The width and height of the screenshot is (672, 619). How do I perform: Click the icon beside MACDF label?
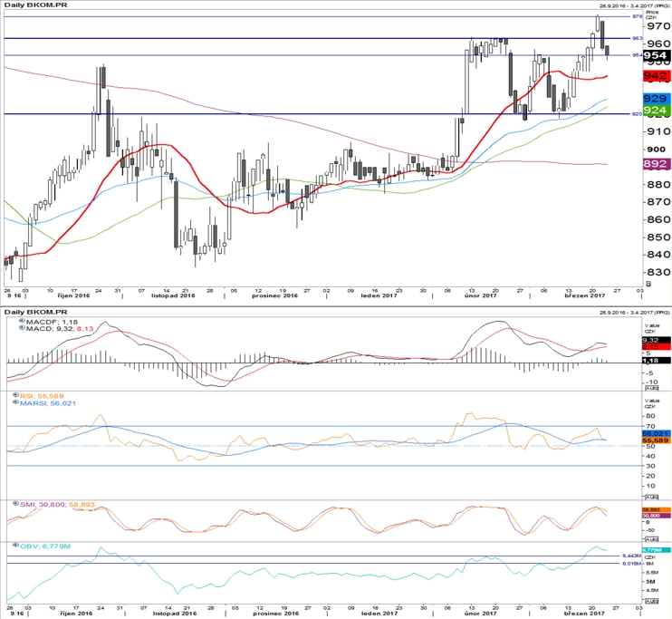[x=22, y=321]
